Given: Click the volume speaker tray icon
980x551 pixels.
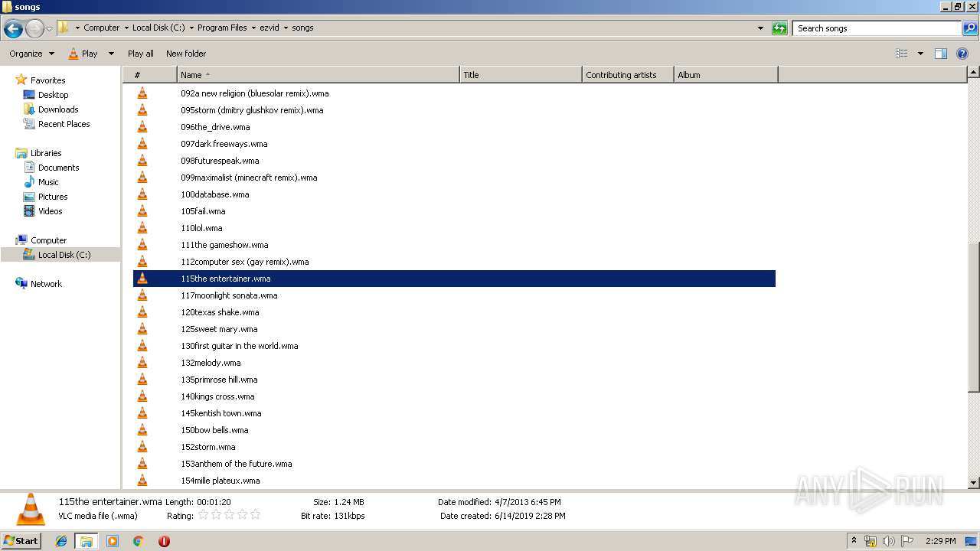Looking at the screenshot, I should 889,541.
